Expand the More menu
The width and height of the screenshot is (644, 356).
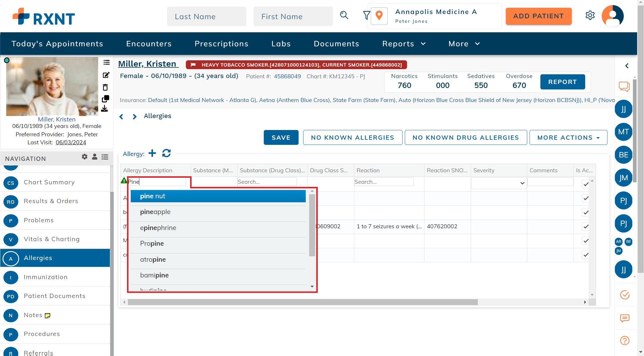pos(464,44)
